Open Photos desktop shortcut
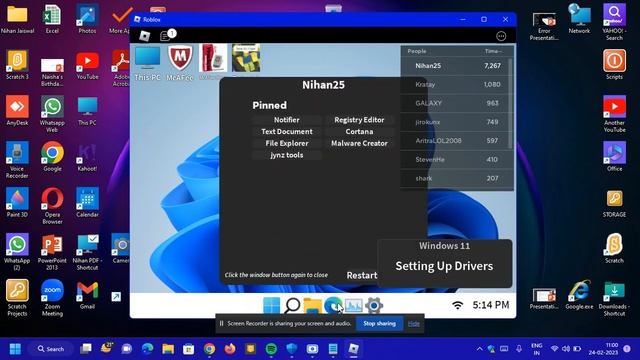Viewport: 640px width, 360px height. pos(87,19)
